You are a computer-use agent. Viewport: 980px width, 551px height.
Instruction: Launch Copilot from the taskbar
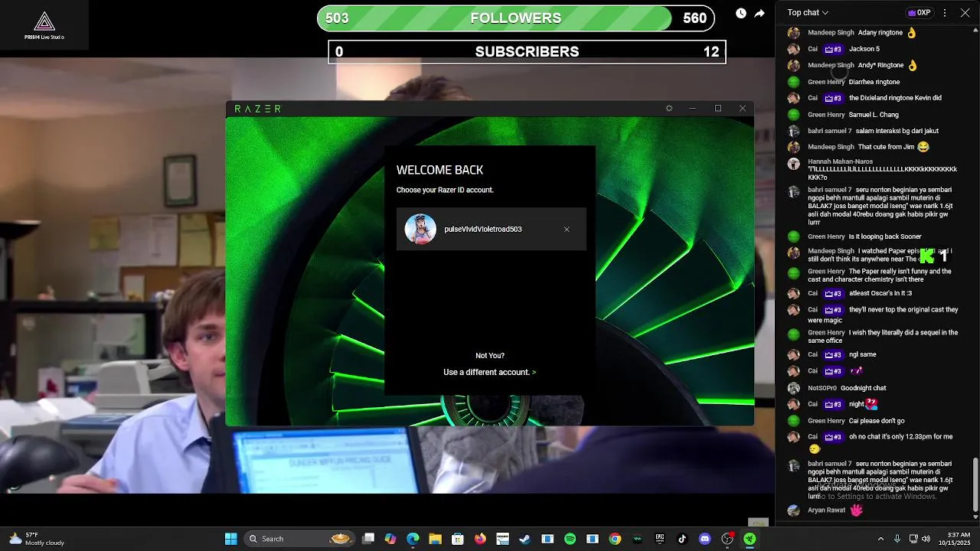pyautogui.click(x=390, y=539)
